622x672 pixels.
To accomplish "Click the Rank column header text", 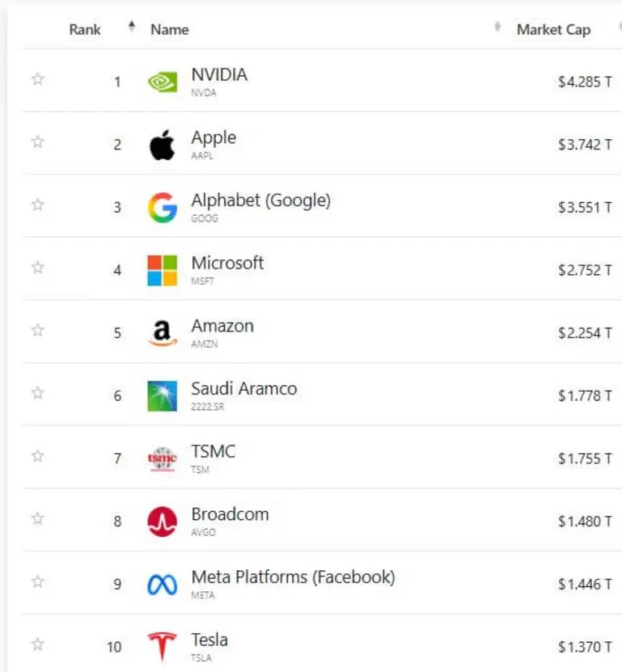I will coord(84,30).
